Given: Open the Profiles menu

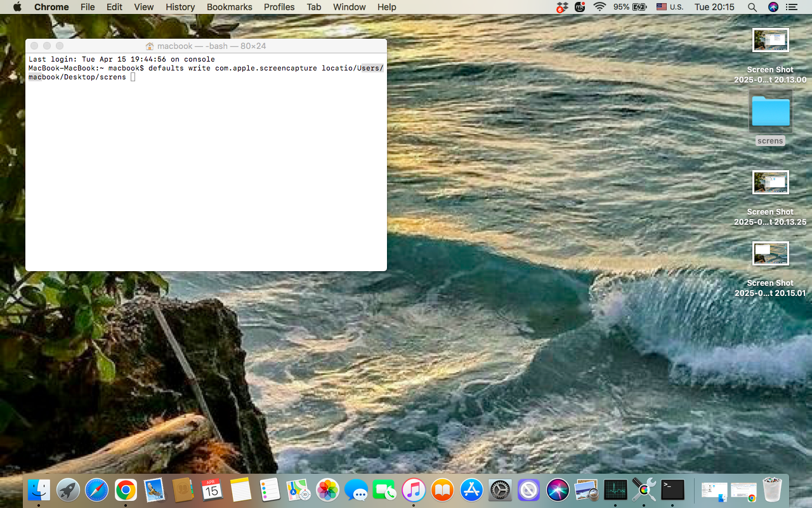Looking at the screenshot, I should 279,7.
